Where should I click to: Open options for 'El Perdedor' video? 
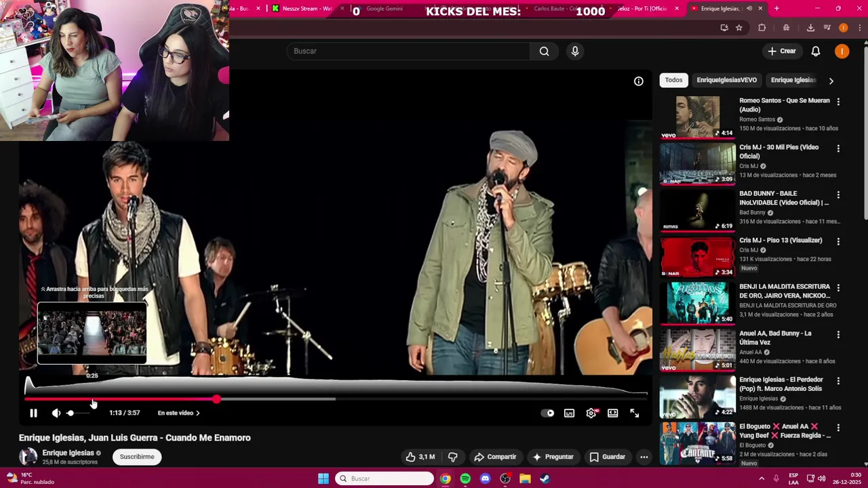tap(838, 381)
